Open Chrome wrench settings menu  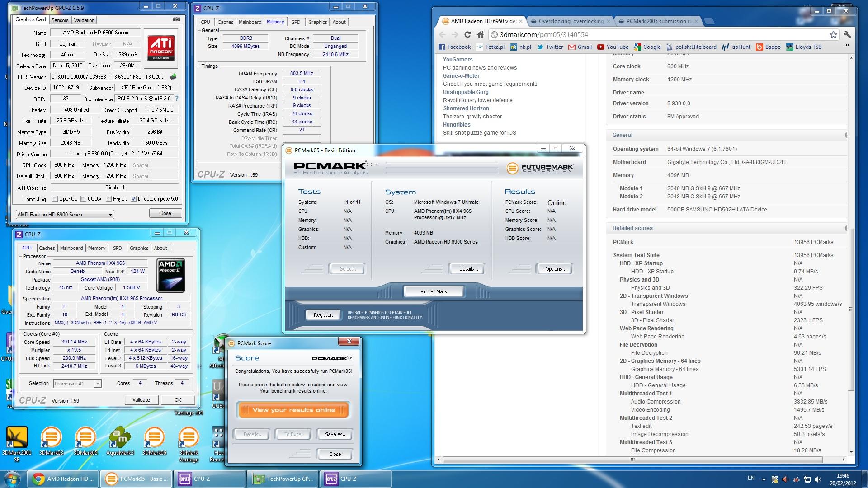point(847,34)
